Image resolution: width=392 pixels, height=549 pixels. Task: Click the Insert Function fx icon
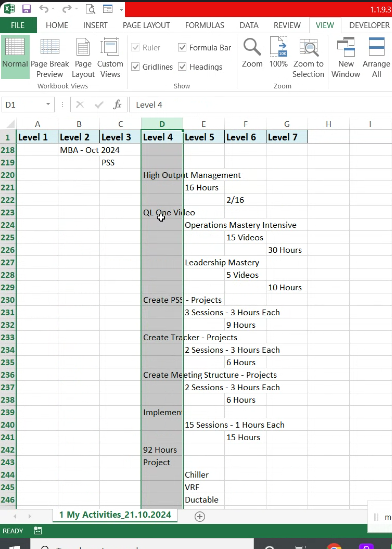pyautogui.click(x=117, y=104)
